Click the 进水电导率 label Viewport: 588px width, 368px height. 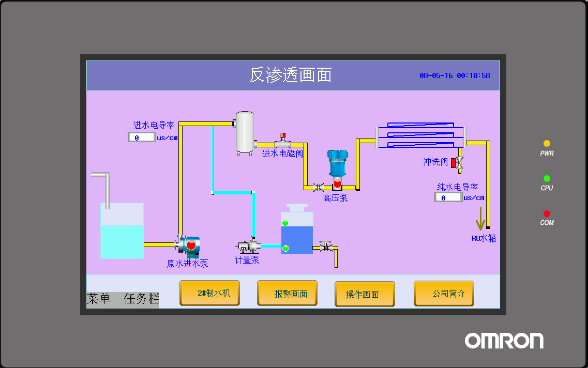(154, 125)
